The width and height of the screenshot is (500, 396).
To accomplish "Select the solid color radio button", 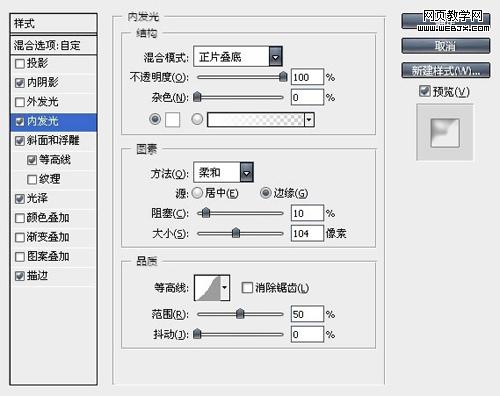I will point(155,119).
